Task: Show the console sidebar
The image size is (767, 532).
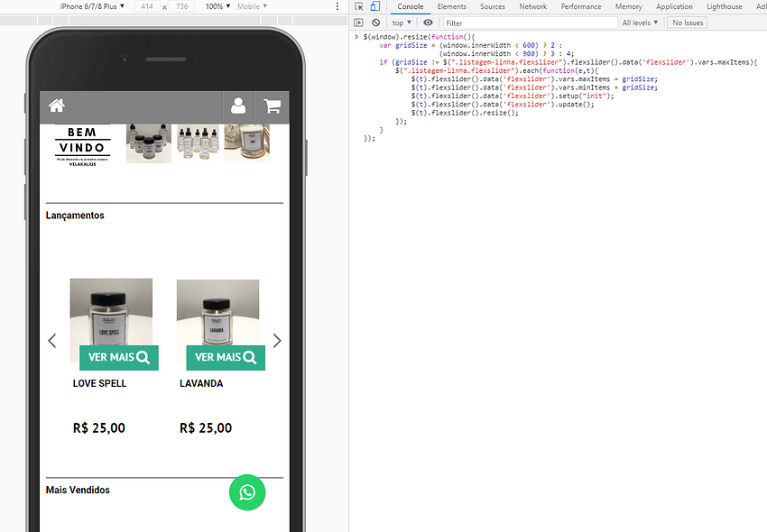Action: [358, 23]
